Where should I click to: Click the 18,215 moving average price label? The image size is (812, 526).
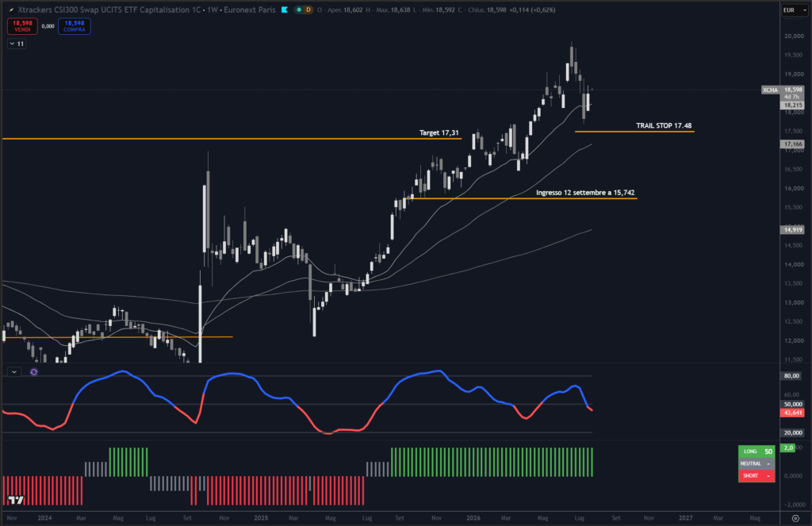point(792,106)
